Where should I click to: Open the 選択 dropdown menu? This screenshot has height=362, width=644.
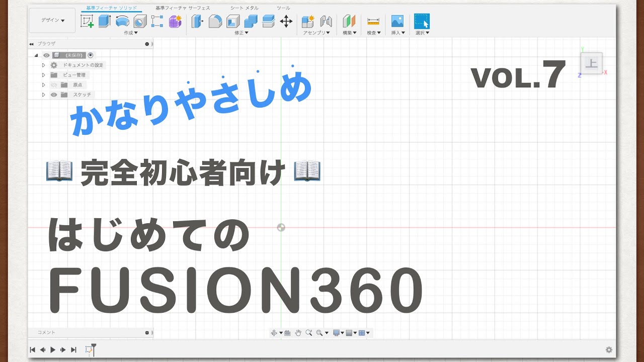(422, 33)
